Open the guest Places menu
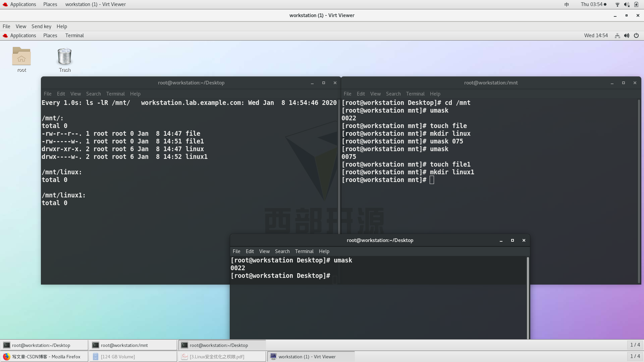 point(50,36)
